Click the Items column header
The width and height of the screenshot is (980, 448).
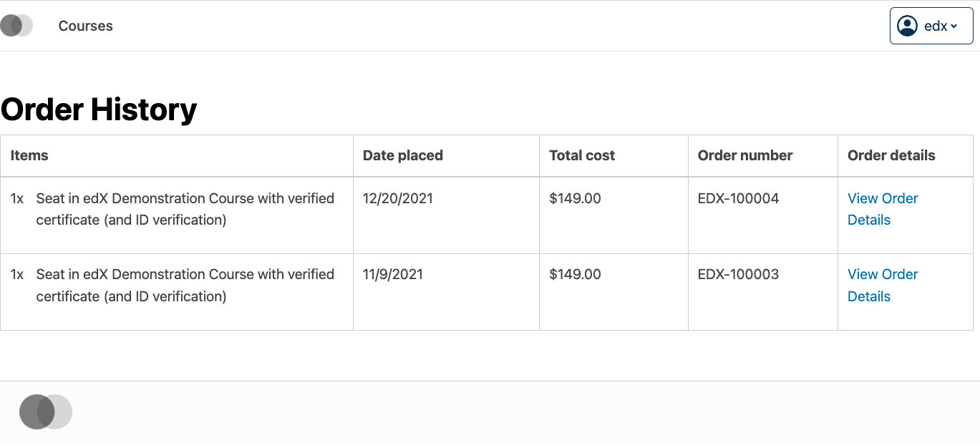(29, 155)
